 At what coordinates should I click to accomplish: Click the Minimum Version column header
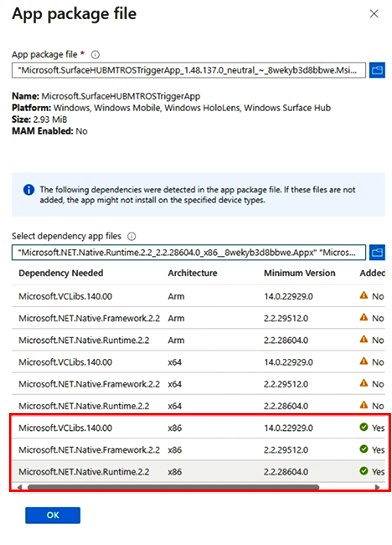[300, 273]
